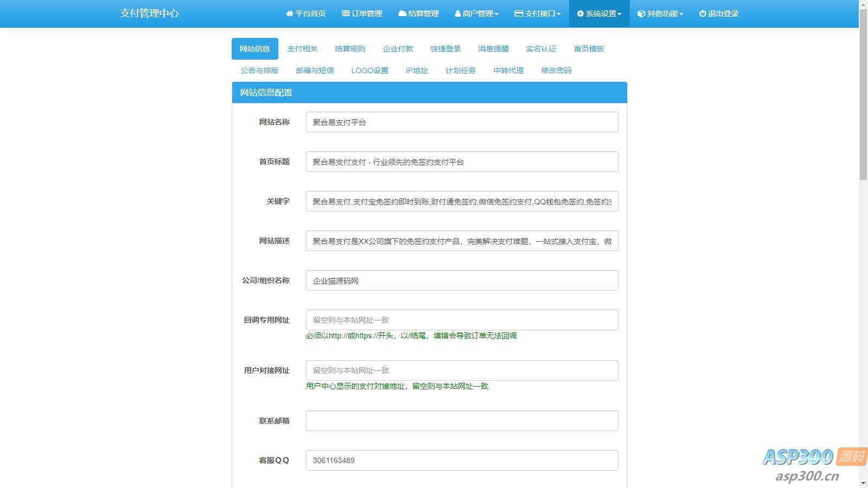Viewport: 868px width, 488px height.
Task: Click the user icon on 商户管理
Action: click(456, 14)
